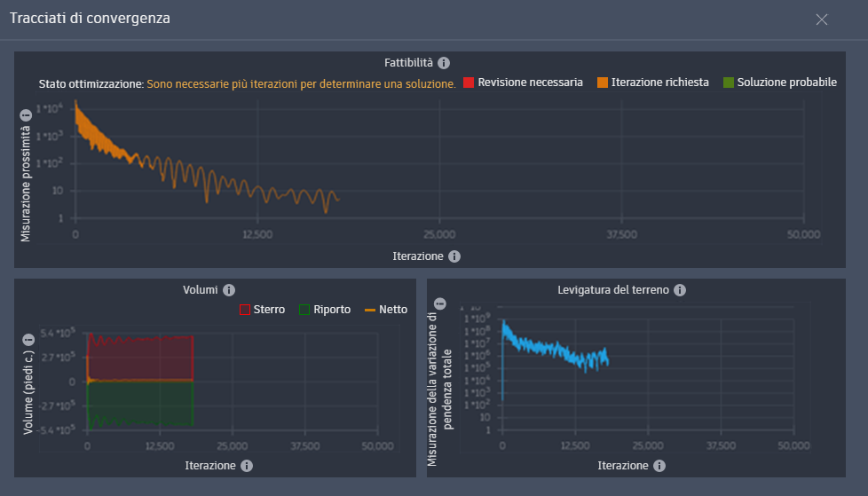Image resolution: width=868 pixels, height=496 pixels.
Task: Click the Iterazione info icon below the Levigatura chart
Action: tap(659, 466)
